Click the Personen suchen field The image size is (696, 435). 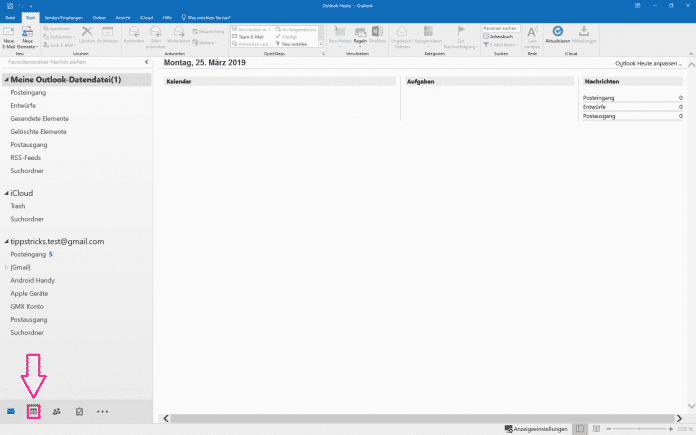(501, 28)
